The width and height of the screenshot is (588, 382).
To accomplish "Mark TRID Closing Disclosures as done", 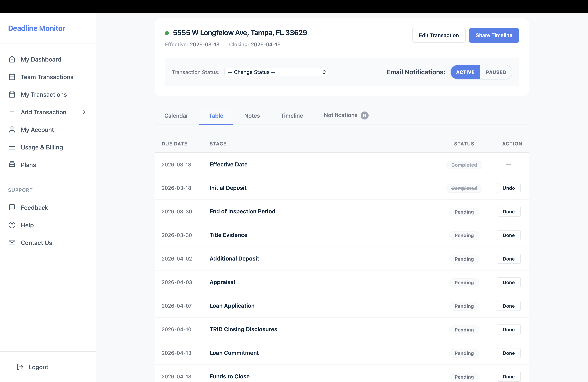I will tap(508, 329).
